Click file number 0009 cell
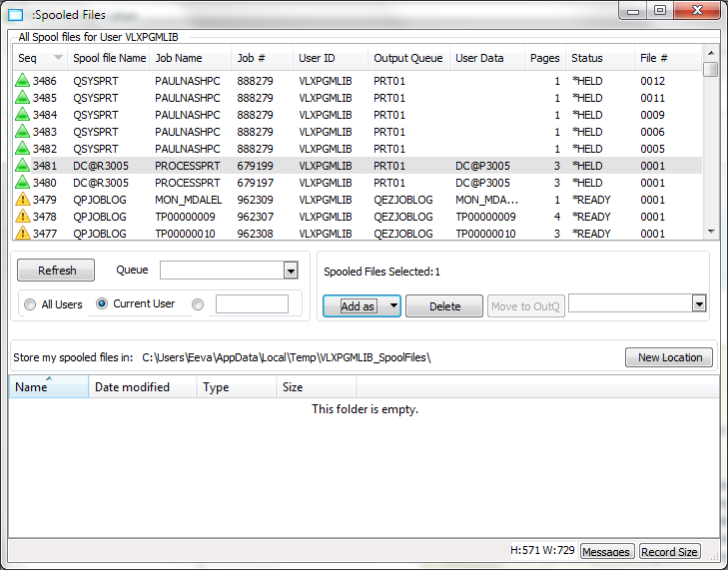Viewport: 728px width, 570px height. pos(652,115)
